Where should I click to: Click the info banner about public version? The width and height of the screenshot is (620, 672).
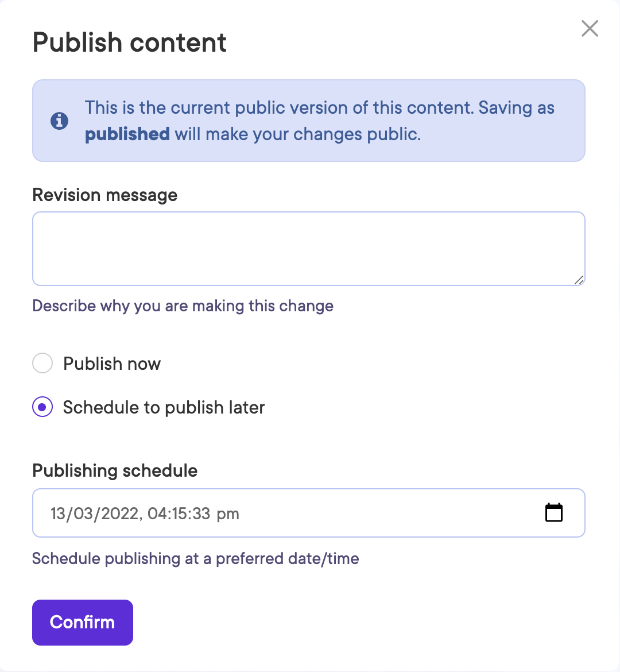(x=309, y=121)
